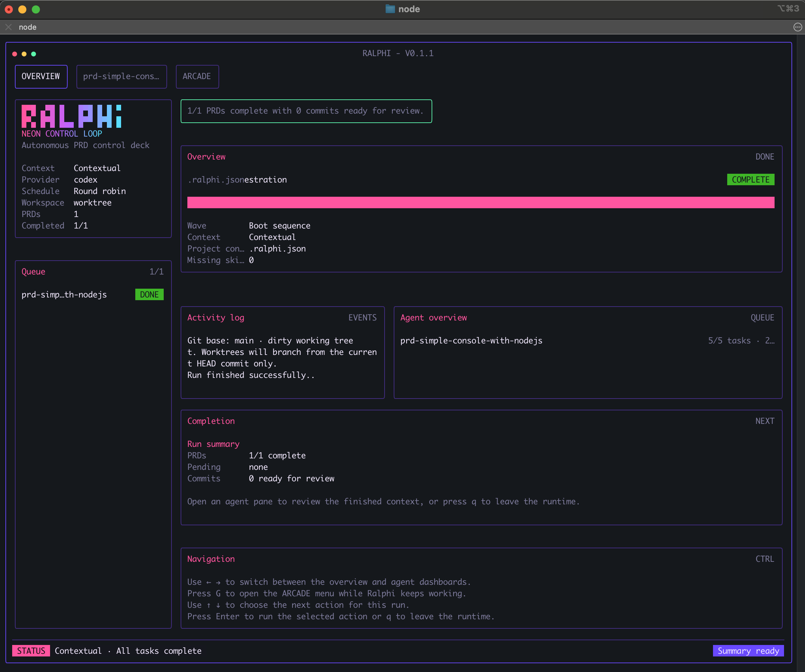
Task: Switch to the ARCADE tab
Action: click(197, 76)
